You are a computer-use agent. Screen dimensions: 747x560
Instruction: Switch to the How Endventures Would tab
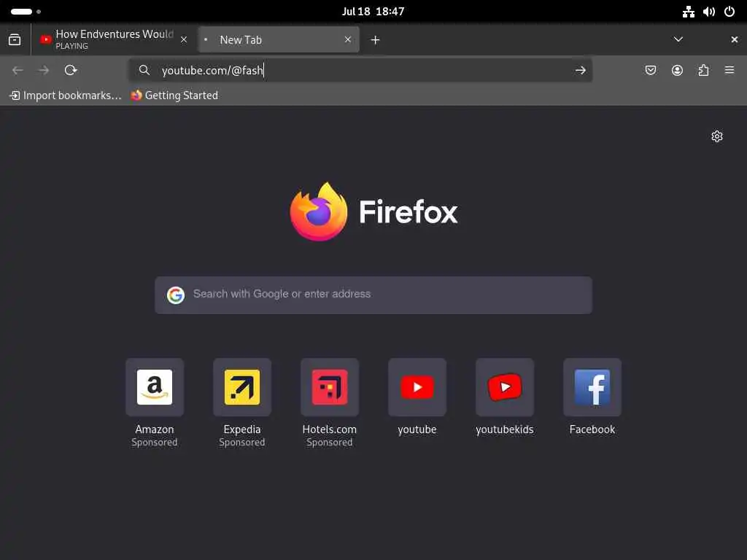pyautogui.click(x=113, y=39)
